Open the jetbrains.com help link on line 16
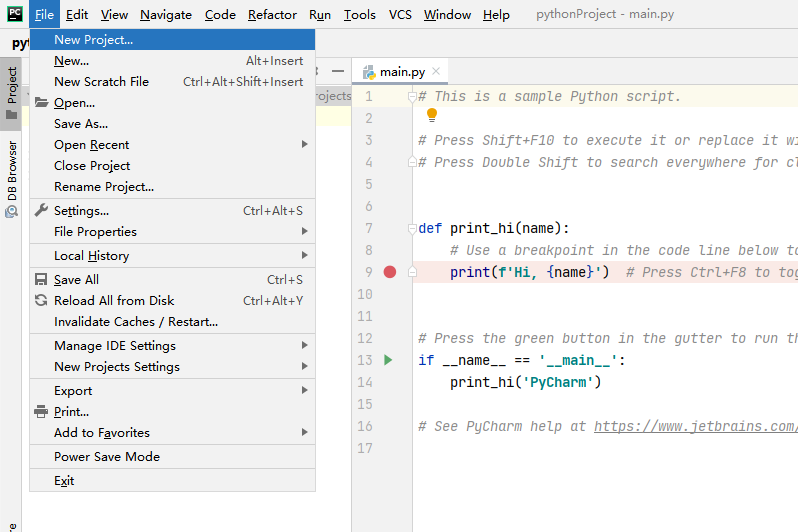Screen dimensions: 798x532 (696, 426)
